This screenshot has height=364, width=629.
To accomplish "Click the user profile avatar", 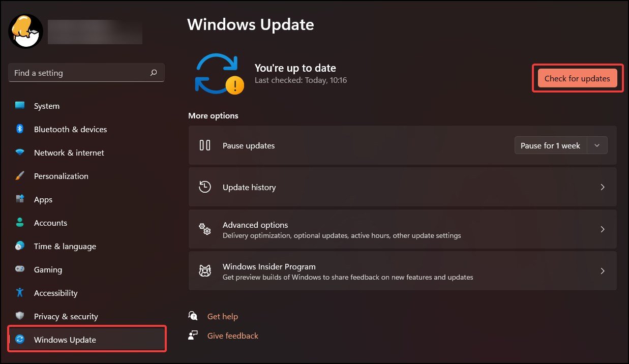I will (x=25, y=31).
